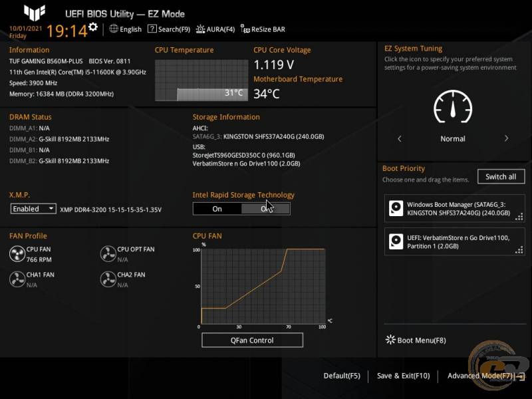
Task: Turn Intel Rapid Storage Technology Off
Action: [265, 209]
